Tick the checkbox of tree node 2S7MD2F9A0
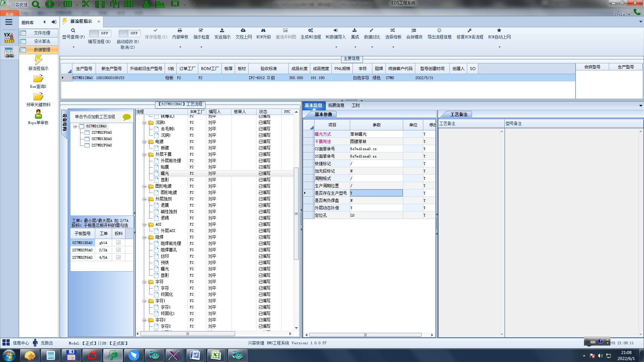 pos(87,145)
